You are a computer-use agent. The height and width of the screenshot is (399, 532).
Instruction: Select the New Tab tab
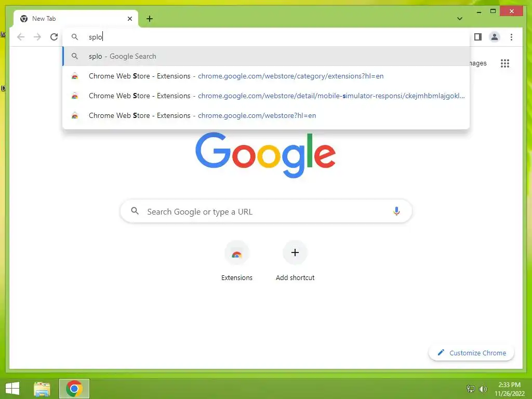coord(76,19)
